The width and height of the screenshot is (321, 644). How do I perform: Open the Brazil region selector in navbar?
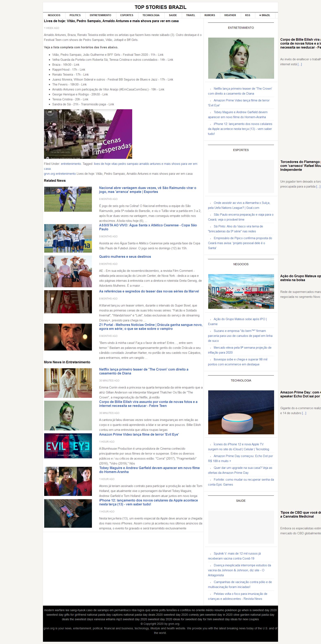pos(265,15)
